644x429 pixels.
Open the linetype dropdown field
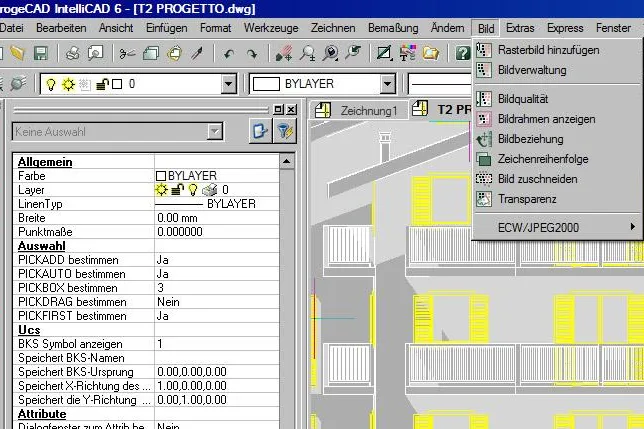(x=440, y=84)
